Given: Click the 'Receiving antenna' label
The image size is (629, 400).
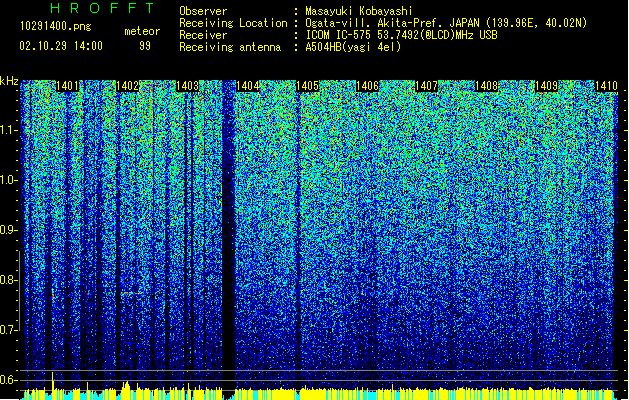Looking at the screenshot, I should 230,47.
